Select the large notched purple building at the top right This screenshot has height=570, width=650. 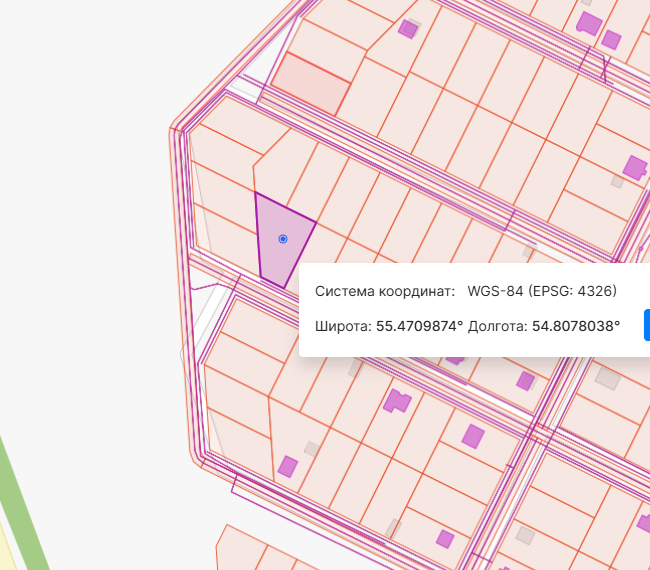coord(589,24)
